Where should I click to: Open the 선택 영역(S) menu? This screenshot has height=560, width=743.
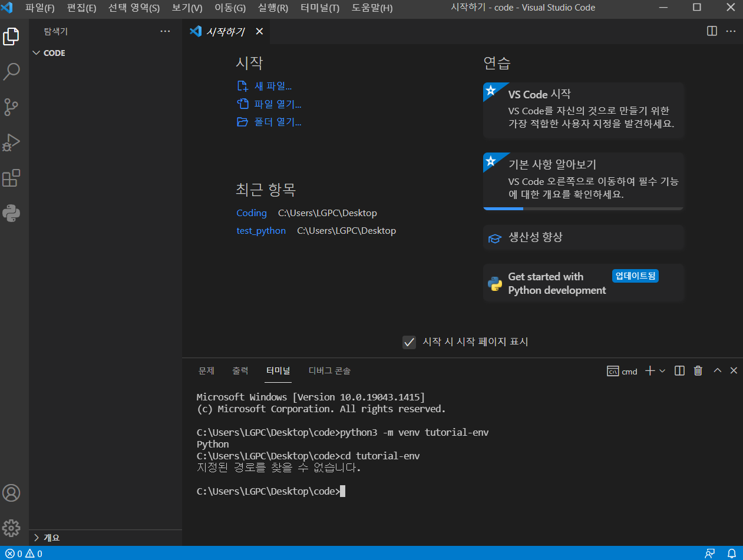pyautogui.click(x=134, y=8)
